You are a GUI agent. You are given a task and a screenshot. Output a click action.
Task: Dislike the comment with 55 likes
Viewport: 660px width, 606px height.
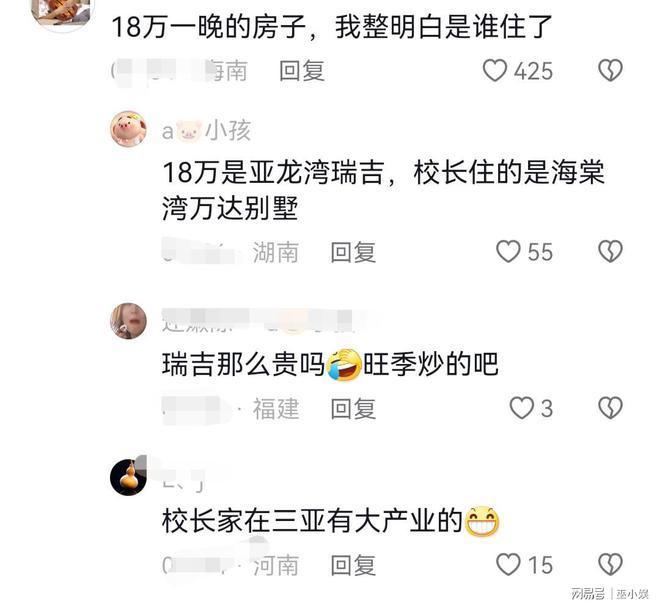(x=610, y=252)
